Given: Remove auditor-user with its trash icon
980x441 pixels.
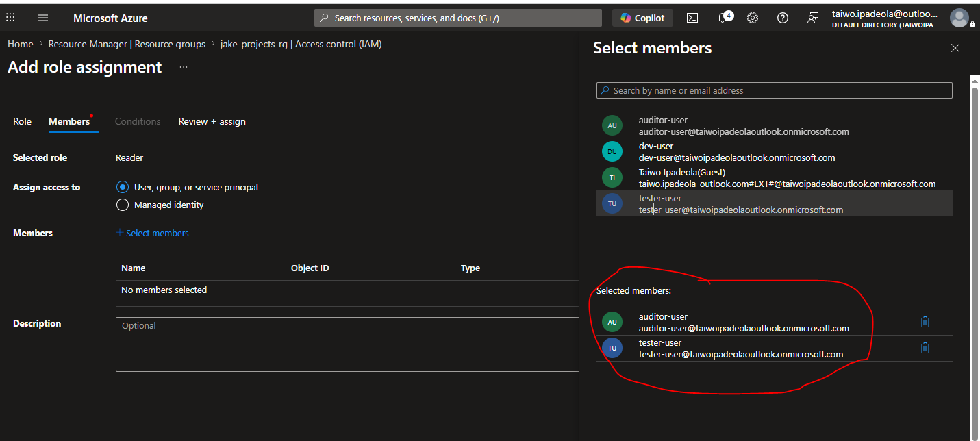Looking at the screenshot, I should point(925,322).
